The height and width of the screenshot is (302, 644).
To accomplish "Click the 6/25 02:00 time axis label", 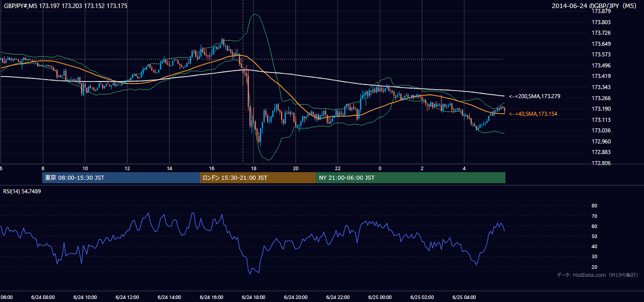I will (x=422, y=297).
